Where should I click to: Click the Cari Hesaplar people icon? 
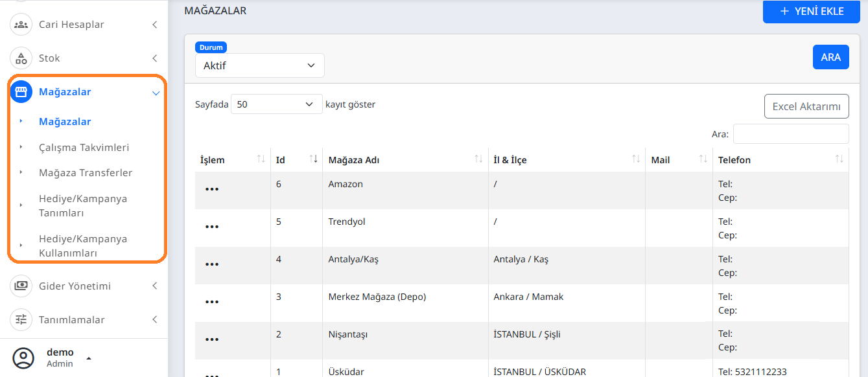tap(21, 25)
